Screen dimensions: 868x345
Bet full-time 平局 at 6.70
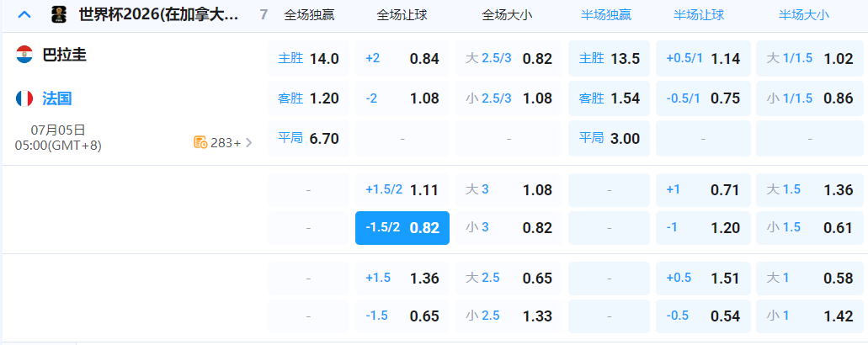(308, 138)
